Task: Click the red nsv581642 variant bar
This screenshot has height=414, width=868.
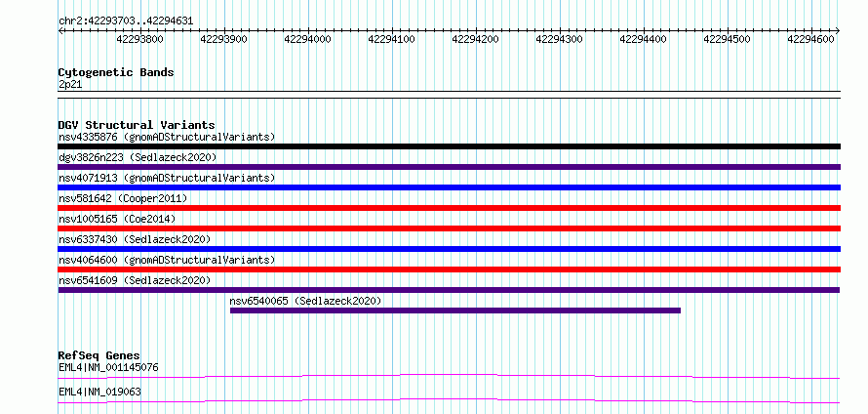Action: coord(449,208)
